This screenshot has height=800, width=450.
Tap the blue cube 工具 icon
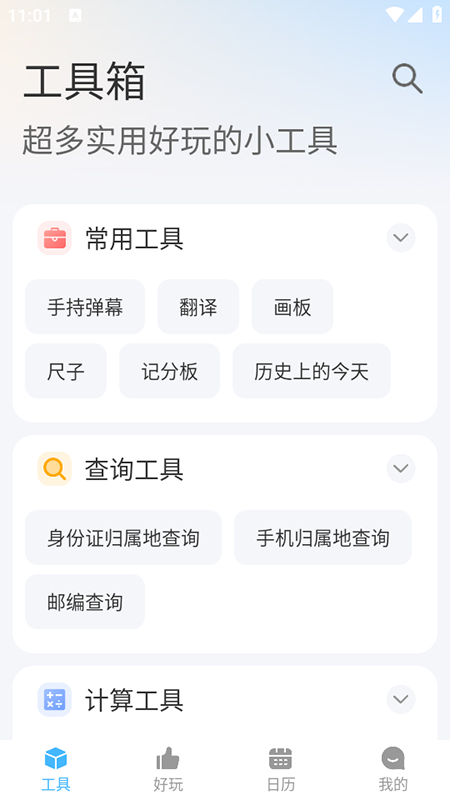tap(56, 759)
